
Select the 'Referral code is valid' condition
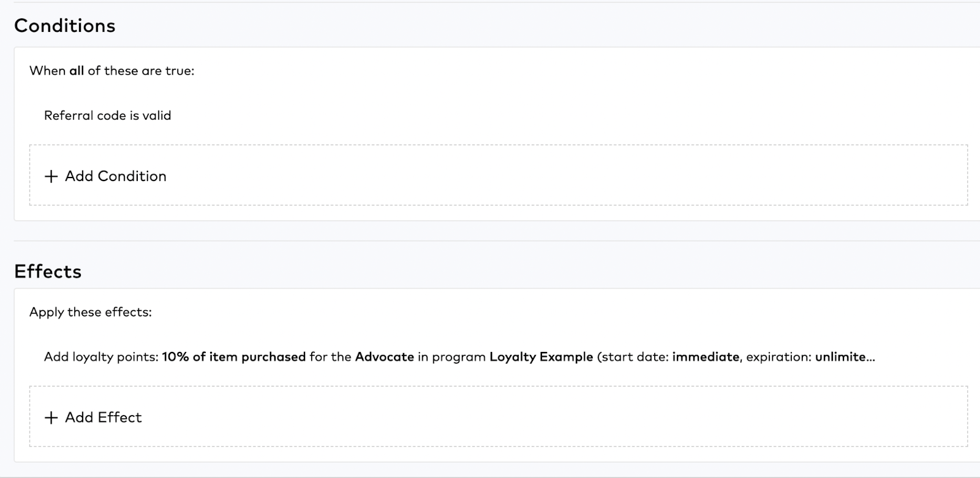[x=107, y=115]
